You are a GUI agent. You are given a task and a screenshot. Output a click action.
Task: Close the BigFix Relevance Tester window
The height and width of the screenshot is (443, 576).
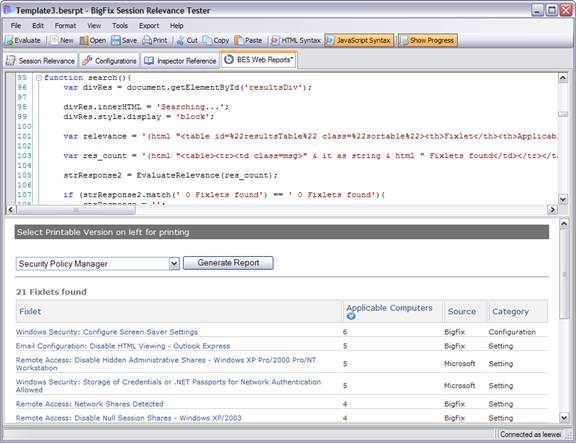[566, 10]
